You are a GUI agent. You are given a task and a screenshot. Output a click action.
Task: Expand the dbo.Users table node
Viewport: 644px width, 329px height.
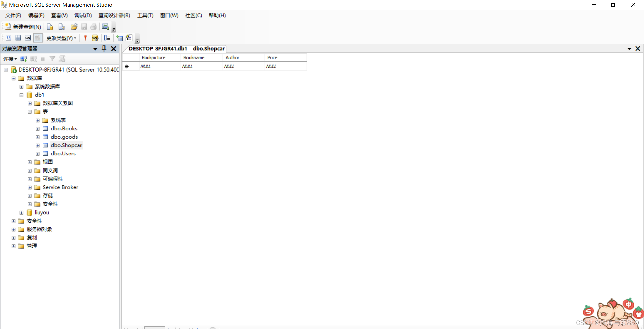(x=37, y=154)
